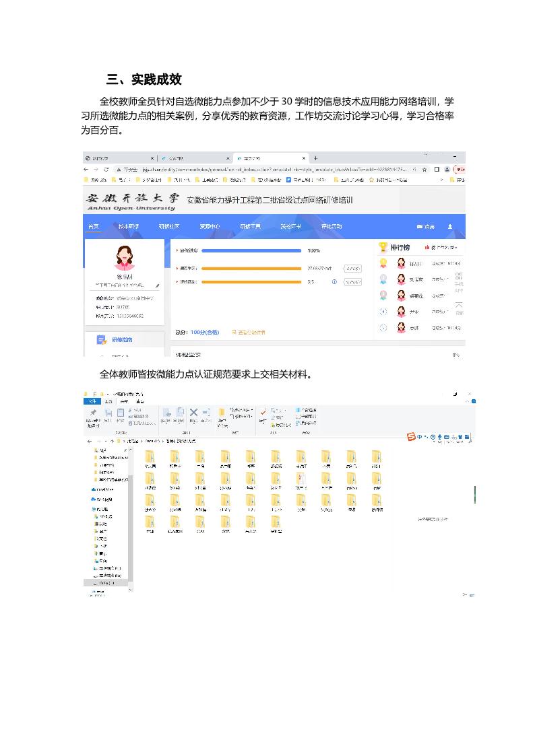Click the browser address bar URL

tap(275, 170)
